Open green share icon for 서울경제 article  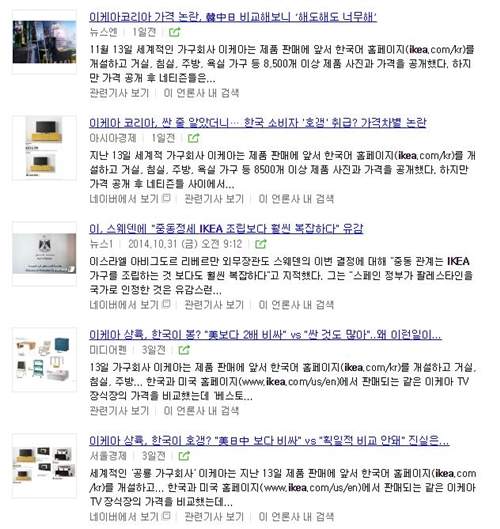184,456
